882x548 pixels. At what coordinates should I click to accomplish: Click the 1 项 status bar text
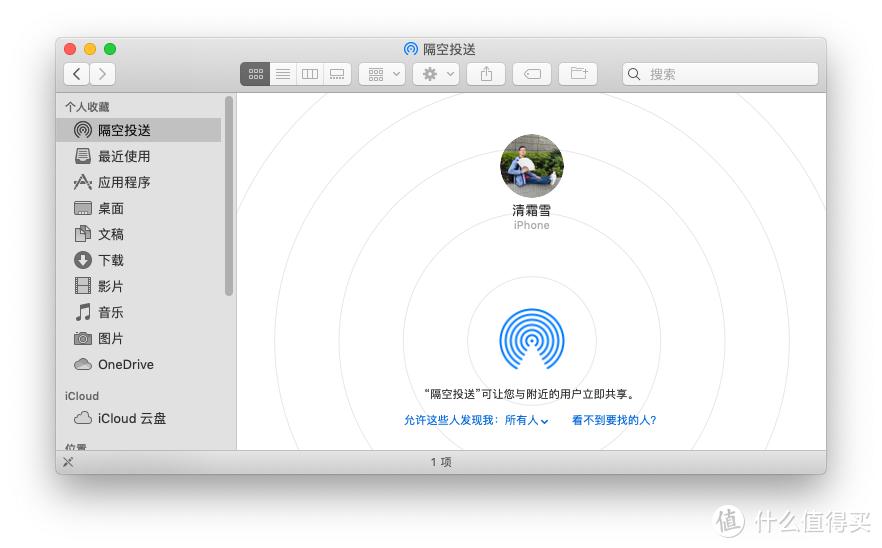click(x=441, y=462)
